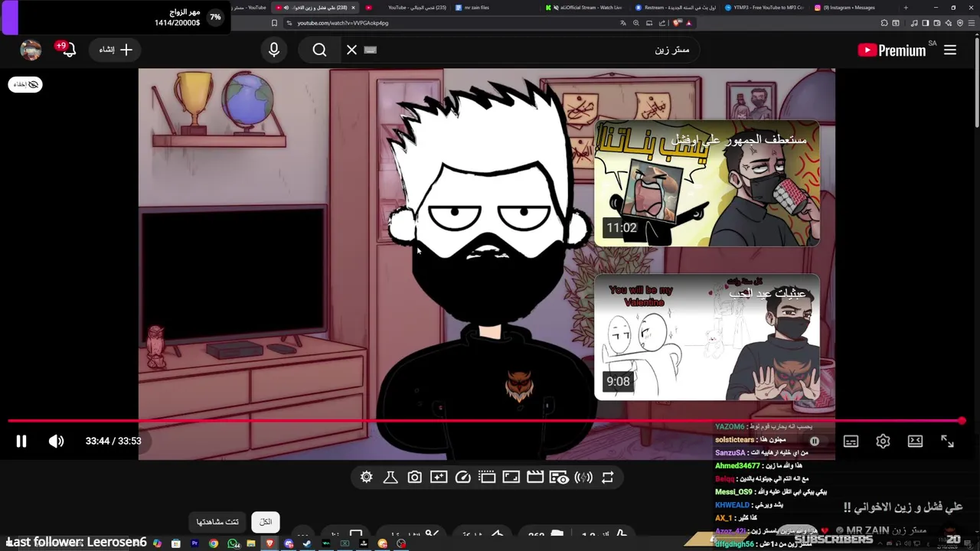980x551 pixels.
Task: Select the تمّت مشاهدتها (Watched) filter chip
Action: pos(217,522)
